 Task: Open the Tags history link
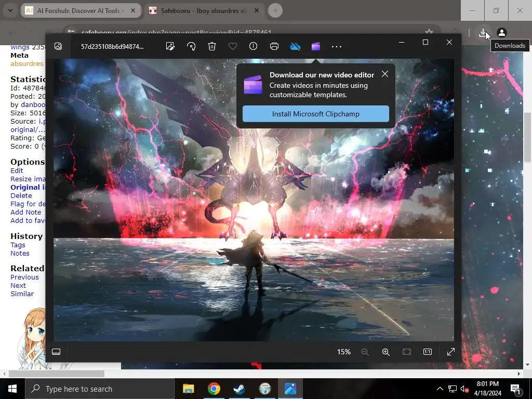pyautogui.click(x=18, y=245)
